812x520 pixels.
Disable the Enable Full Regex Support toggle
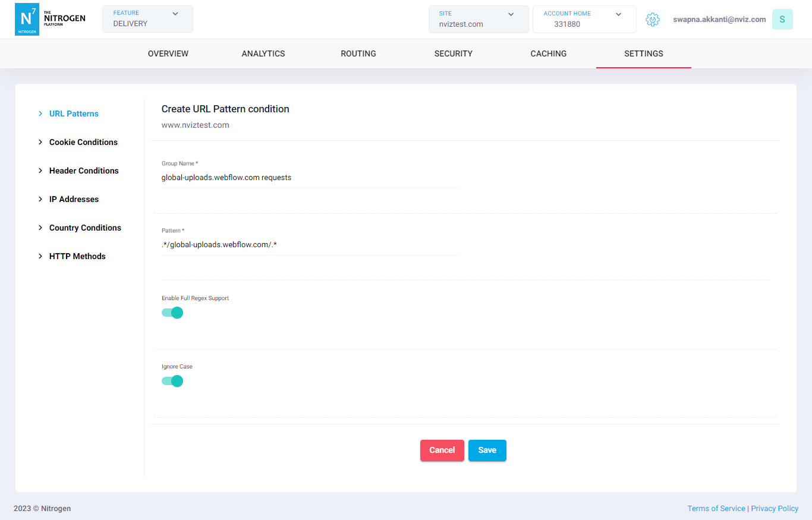coord(172,313)
